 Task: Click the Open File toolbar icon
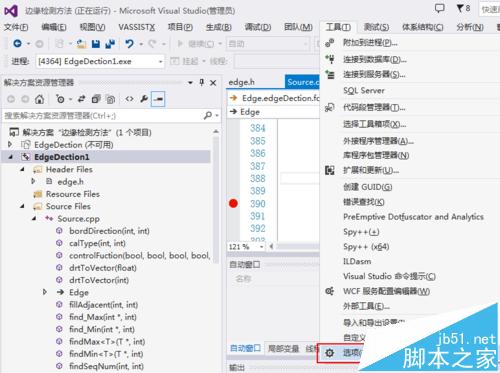[81, 44]
